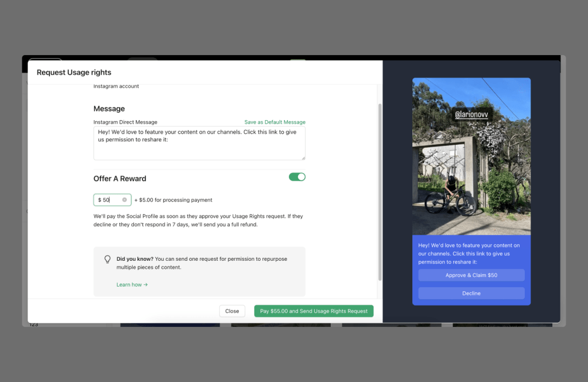Click the $5.00 processing payment note
Viewport: 588px width, 382px height.
click(173, 200)
